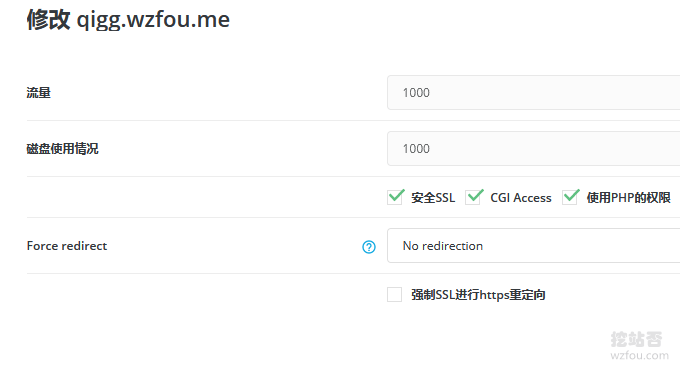Click the 磁盘使用情况 field label
Viewport: 680px width, 366px height.
pyautogui.click(x=62, y=148)
